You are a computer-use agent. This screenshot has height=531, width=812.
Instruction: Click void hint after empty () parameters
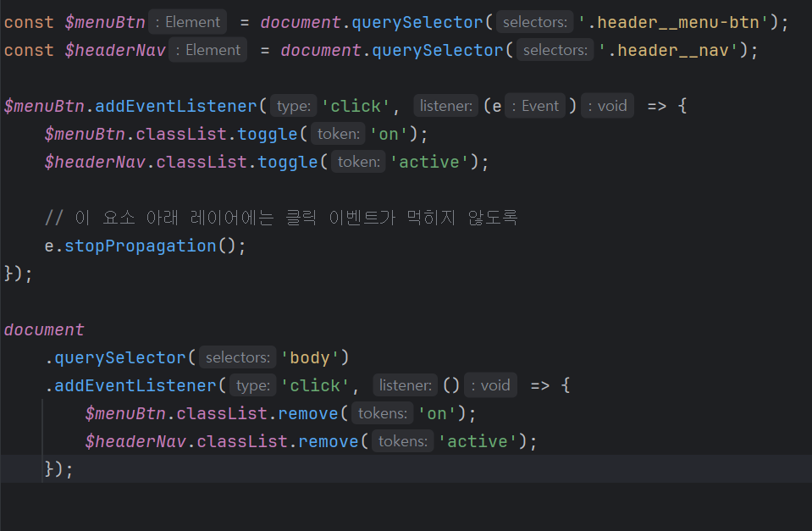490,384
